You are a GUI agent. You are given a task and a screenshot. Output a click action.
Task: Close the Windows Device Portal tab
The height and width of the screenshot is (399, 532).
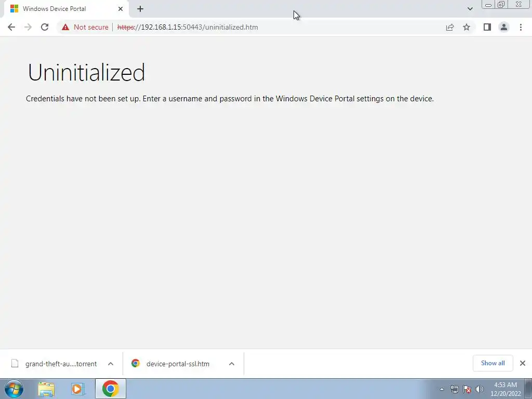click(121, 9)
